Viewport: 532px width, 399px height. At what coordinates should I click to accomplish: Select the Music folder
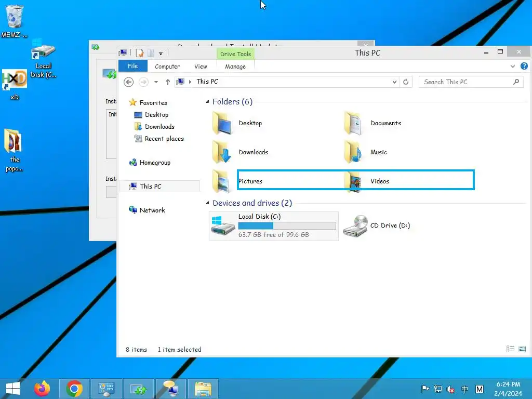pyautogui.click(x=365, y=152)
